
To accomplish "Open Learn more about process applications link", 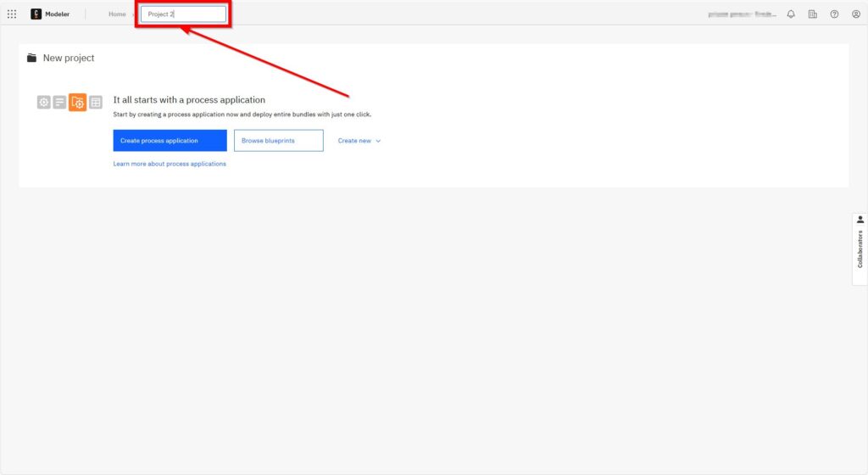I will [170, 164].
